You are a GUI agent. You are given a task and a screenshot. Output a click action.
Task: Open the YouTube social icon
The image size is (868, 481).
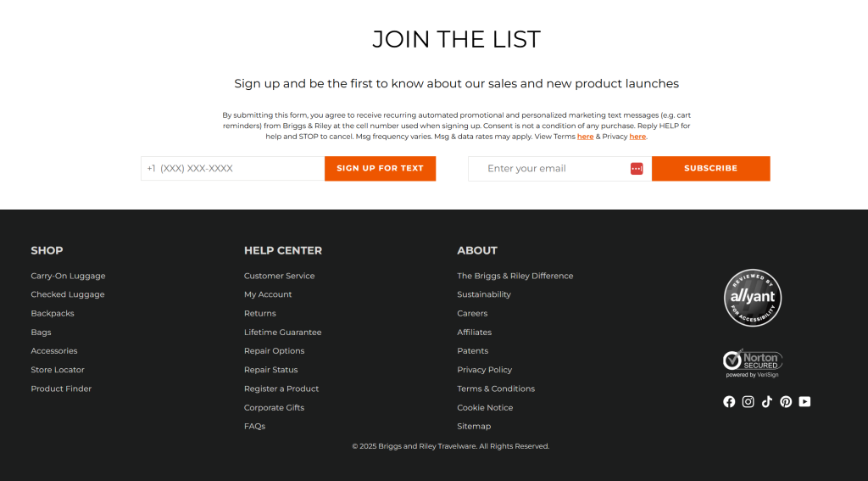pos(804,402)
